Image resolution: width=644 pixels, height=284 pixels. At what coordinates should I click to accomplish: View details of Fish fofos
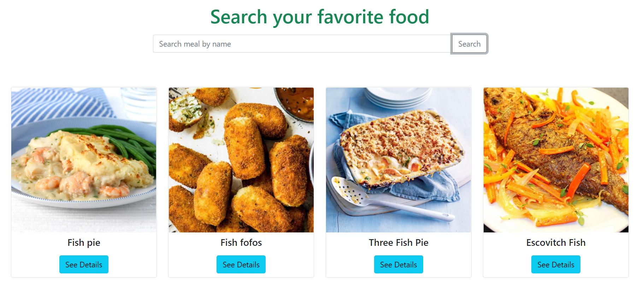[x=241, y=265]
